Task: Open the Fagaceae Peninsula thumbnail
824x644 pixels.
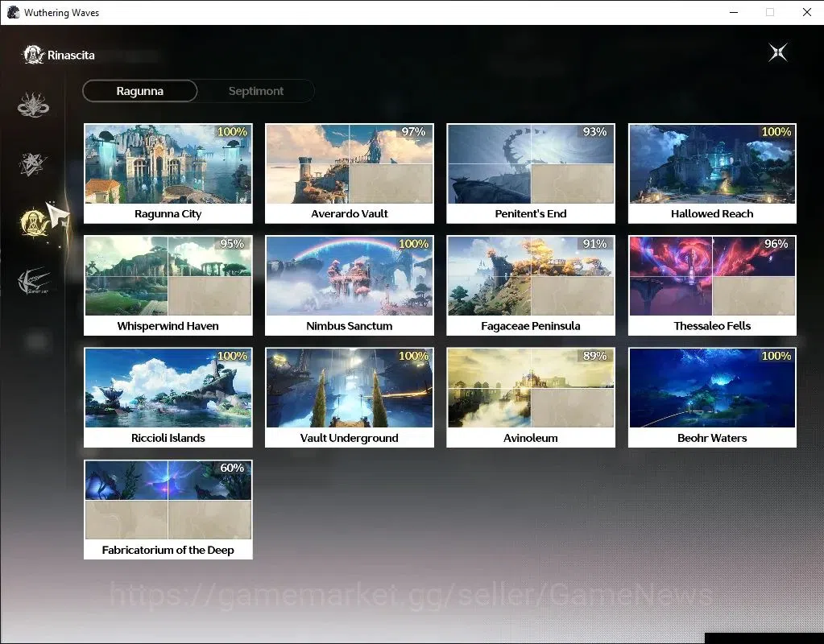Action: [531, 276]
